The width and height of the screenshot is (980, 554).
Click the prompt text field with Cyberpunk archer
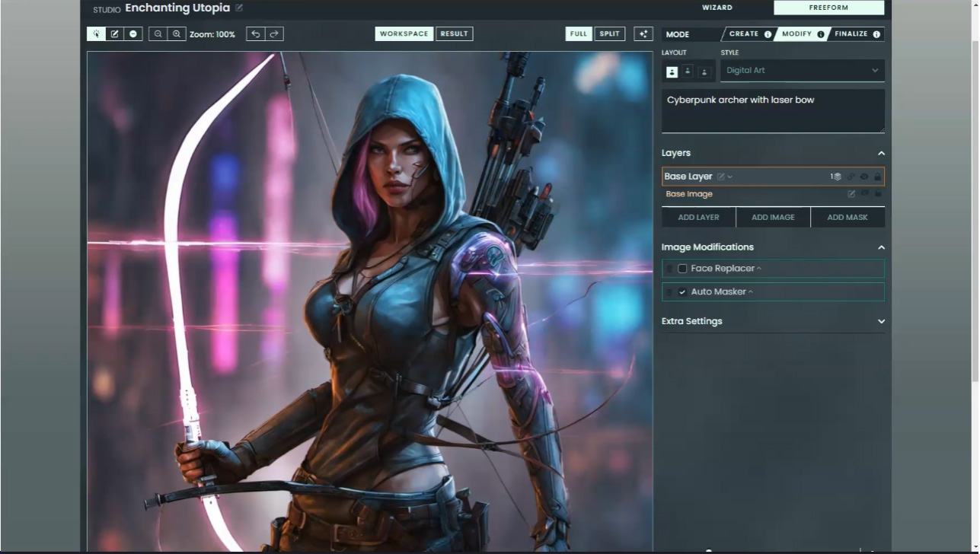772,111
